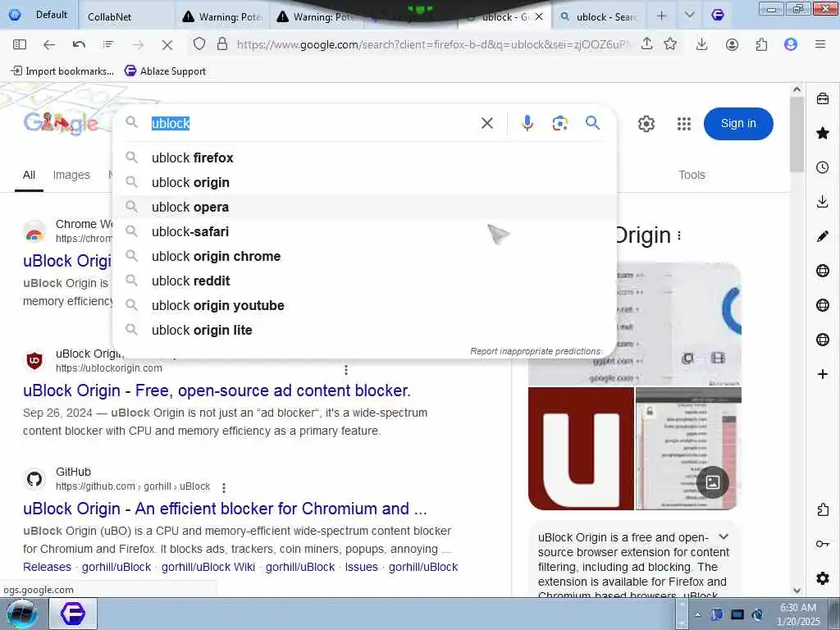The height and width of the screenshot is (630, 840).
Task: Open sidebar password key icon
Action: [823, 545]
